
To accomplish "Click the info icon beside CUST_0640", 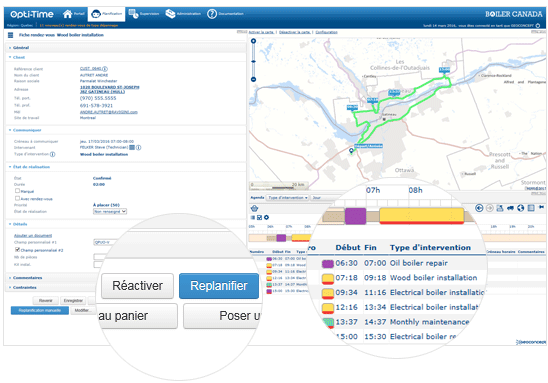I will 105,69.
